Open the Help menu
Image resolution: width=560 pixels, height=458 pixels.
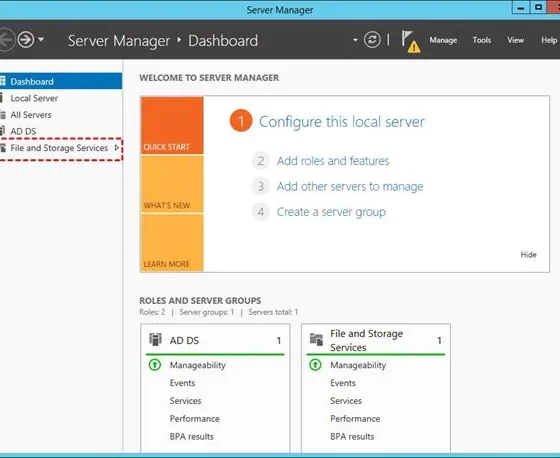click(x=549, y=40)
